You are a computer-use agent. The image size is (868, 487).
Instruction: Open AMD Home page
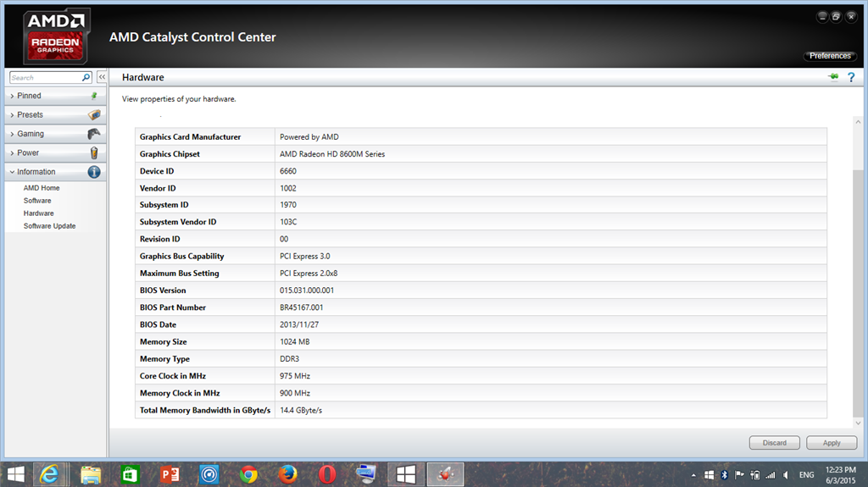pos(42,188)
